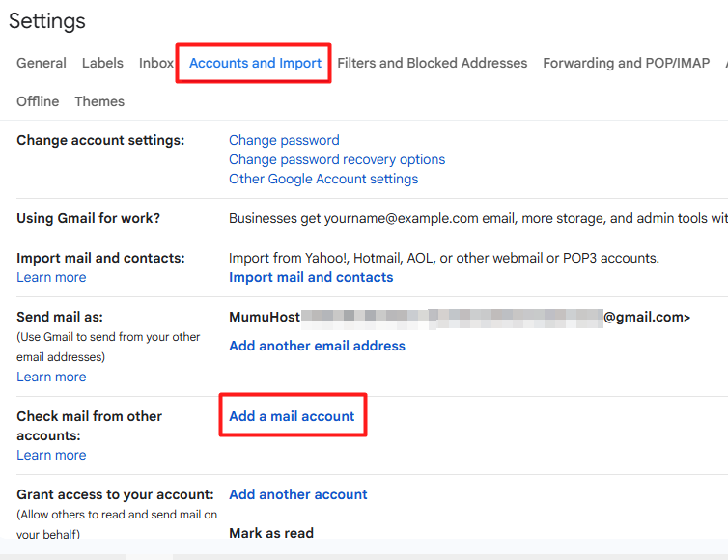The width and height of the screenshot is (728, 560).
Task: Open Other Google Account settings
Action: (x=323, y=179)
